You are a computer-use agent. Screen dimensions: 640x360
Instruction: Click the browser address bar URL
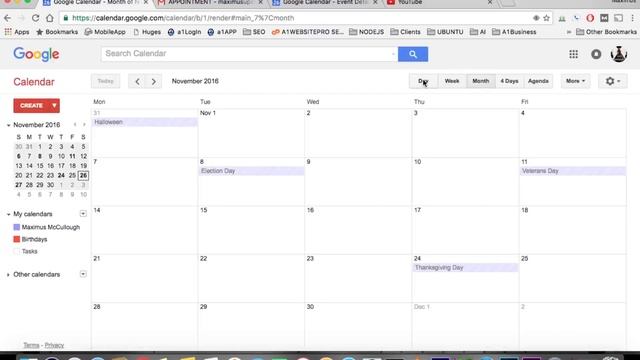tap(183, 18)
